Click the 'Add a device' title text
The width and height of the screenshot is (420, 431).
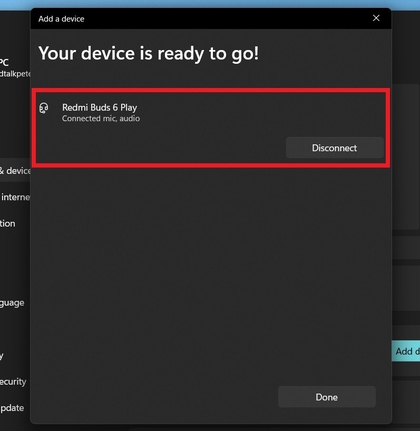[x=61, y=19]
